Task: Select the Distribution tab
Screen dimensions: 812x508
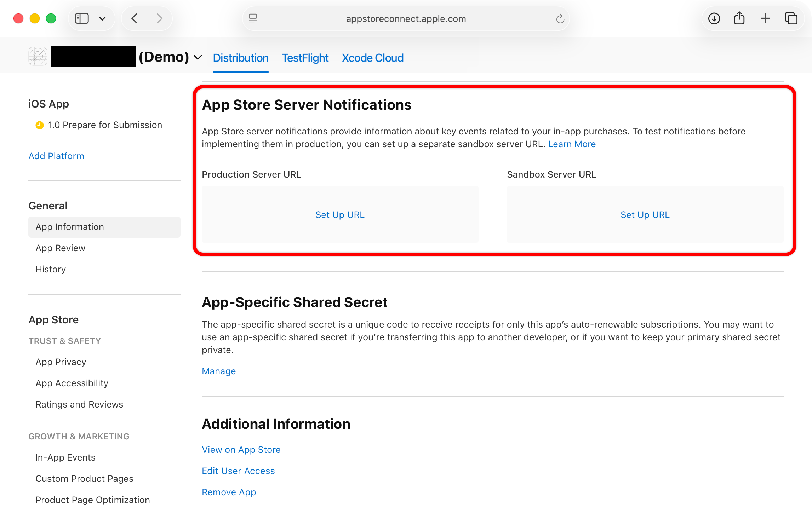Action: pos(241,58)
